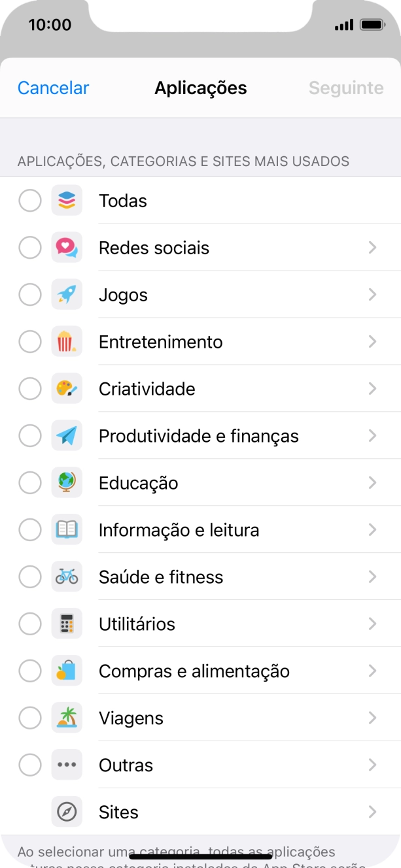This screenshot has height=868, width=401.
Task: Tap the Seguinte button
Action: 346,88
